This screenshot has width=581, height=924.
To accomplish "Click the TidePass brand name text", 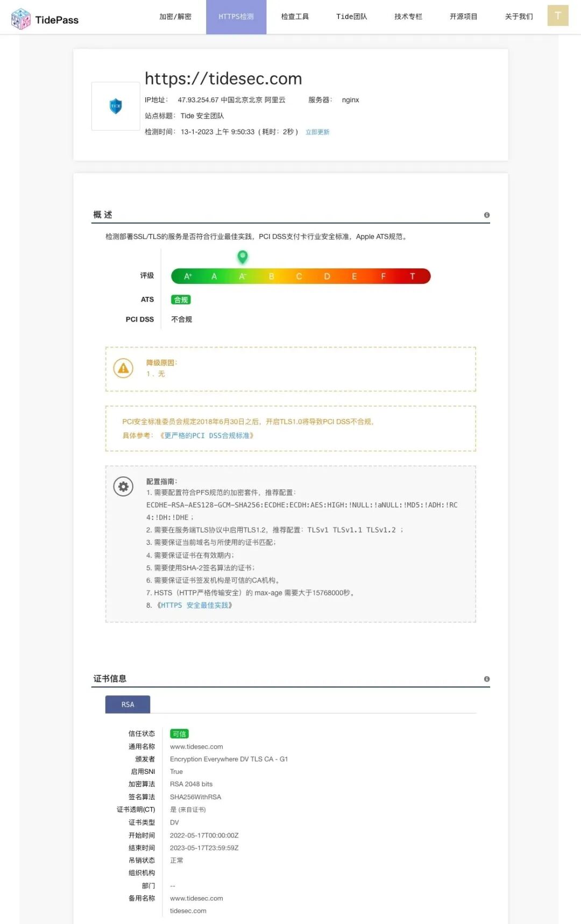I will pyautogui.click(x=57, y=20).
